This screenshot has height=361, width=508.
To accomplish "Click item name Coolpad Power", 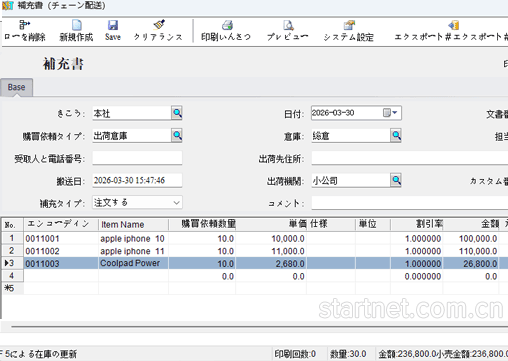I will [x=133, y=263].
